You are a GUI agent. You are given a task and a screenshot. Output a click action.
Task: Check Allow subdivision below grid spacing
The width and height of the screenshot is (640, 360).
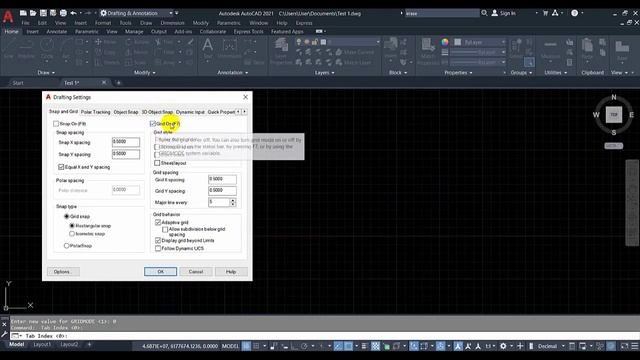click(165, 230)
